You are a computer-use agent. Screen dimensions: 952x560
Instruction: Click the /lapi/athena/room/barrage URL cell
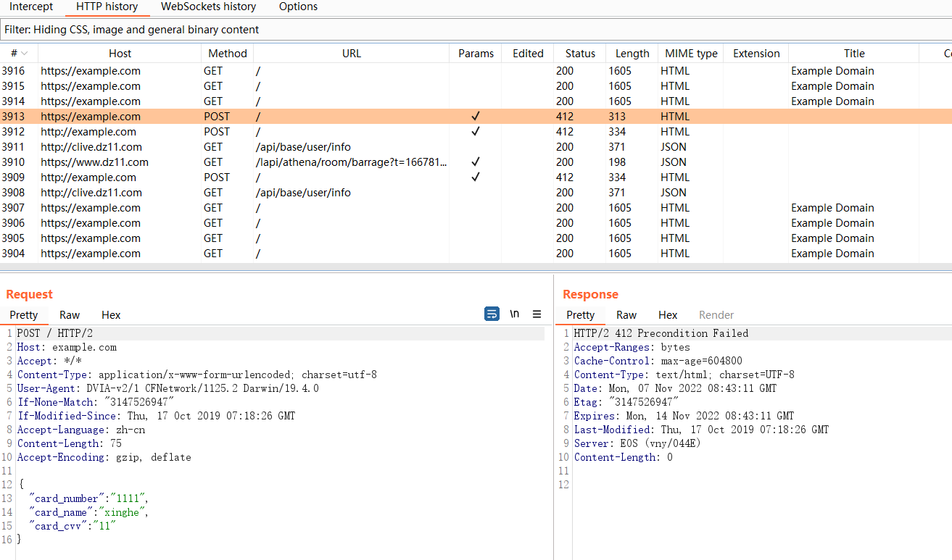click(x=352, y=162)
